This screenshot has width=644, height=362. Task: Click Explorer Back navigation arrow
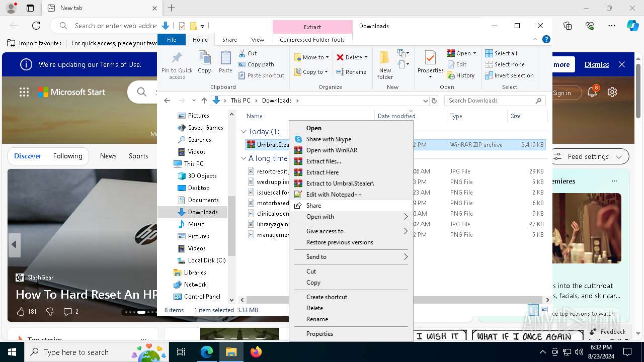point(168,101)
